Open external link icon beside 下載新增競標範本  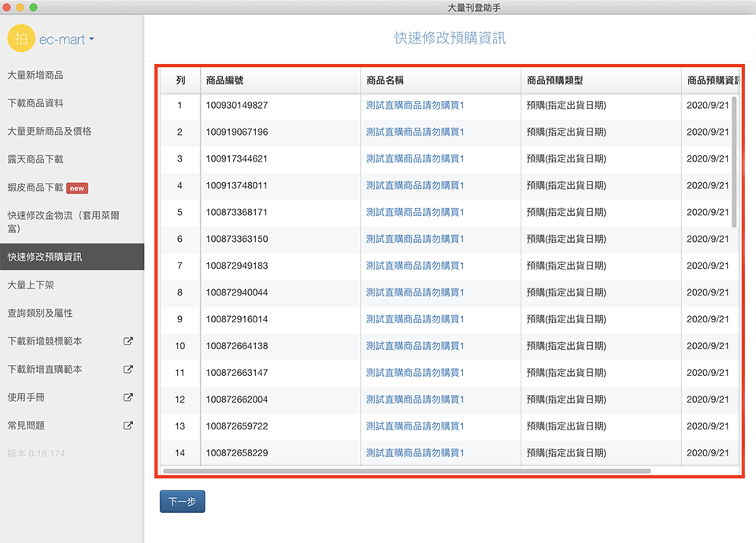(128, 341)
